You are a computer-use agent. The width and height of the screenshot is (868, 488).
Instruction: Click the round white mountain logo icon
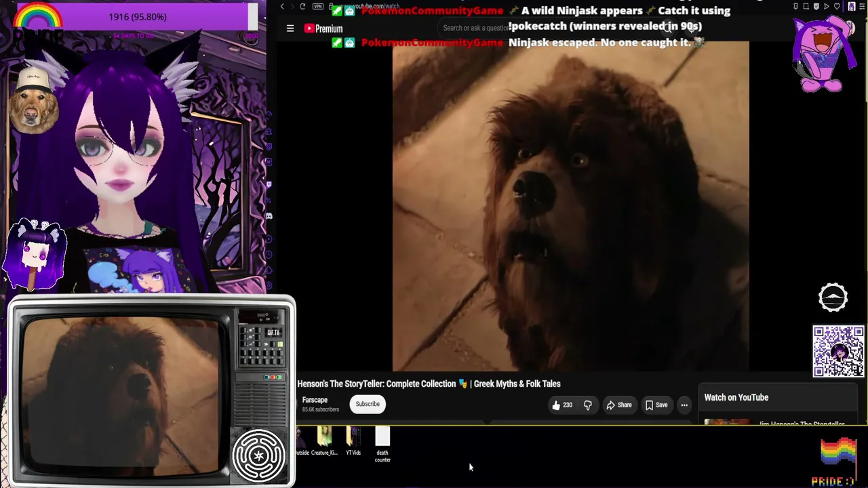click(x=833, y=298)
